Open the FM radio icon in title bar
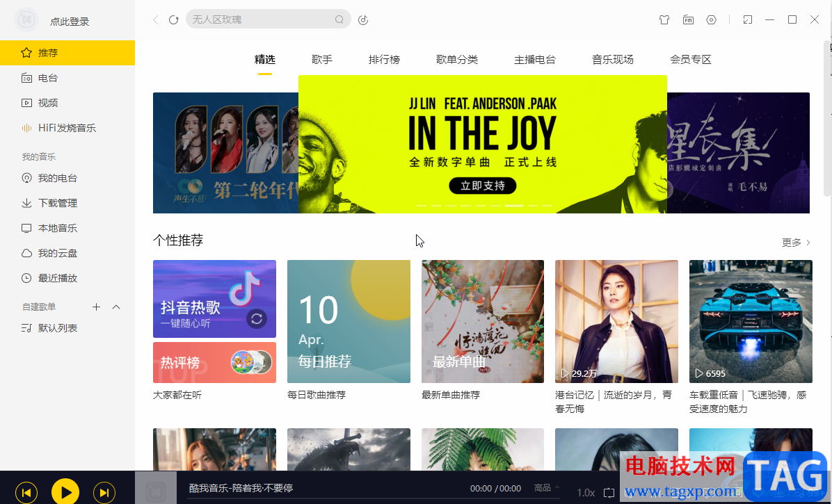 point(688,19)
